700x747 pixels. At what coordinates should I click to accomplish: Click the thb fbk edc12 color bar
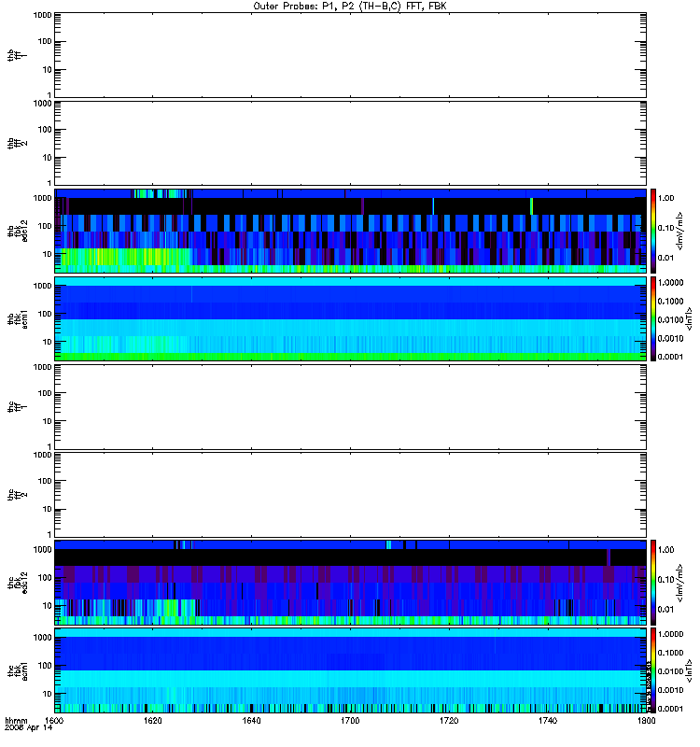(653, 231)
